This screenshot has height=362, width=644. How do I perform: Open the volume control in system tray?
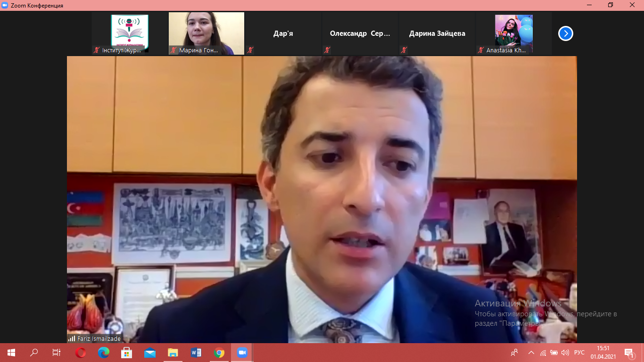tap(565, 353)
